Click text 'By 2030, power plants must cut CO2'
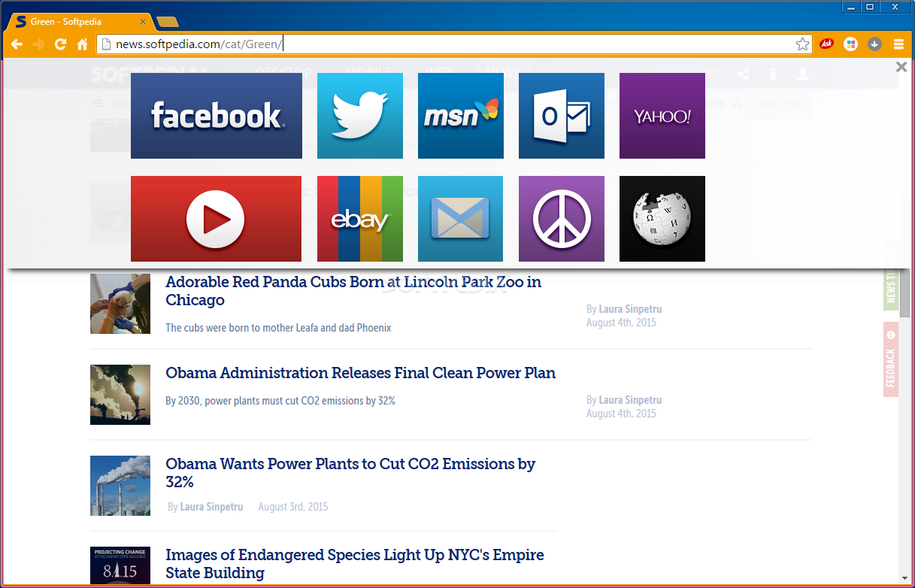The height and width of the screenshot is (588, 915). [280, 401]
